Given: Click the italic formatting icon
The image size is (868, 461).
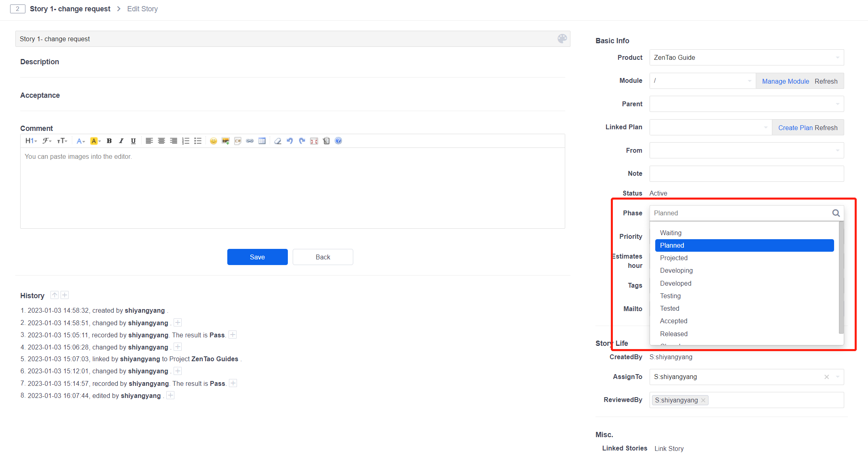Looking at the screenshot, I should [121, 141].
